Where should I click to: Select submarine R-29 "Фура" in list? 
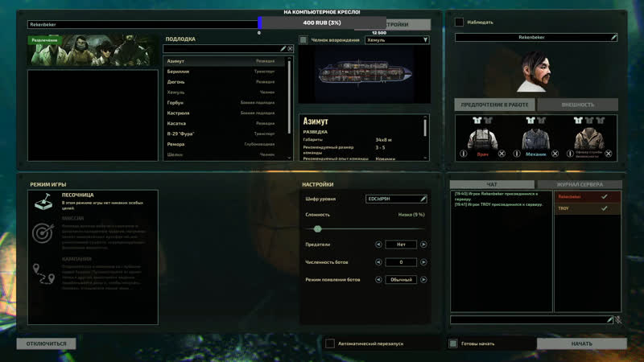pyautogui.click(x=225, y=134)
